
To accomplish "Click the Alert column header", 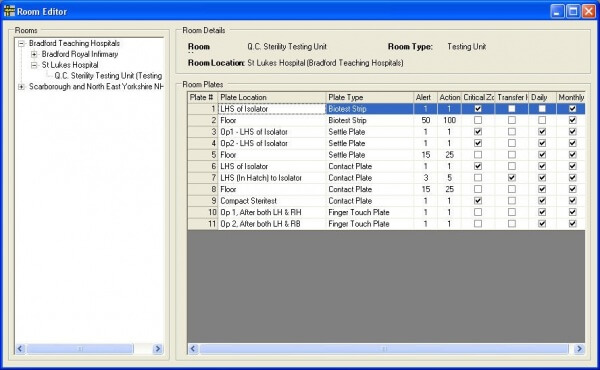I will click(x=425, y=97).
